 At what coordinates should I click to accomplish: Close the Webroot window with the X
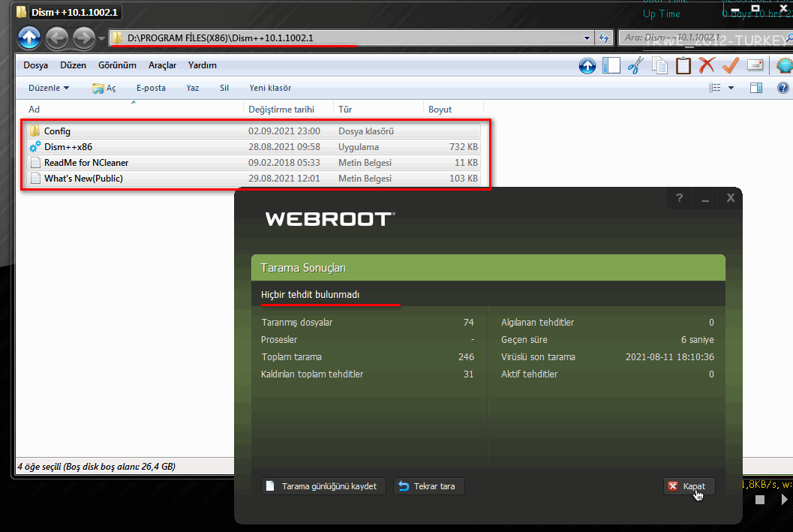tap(731, 198)
